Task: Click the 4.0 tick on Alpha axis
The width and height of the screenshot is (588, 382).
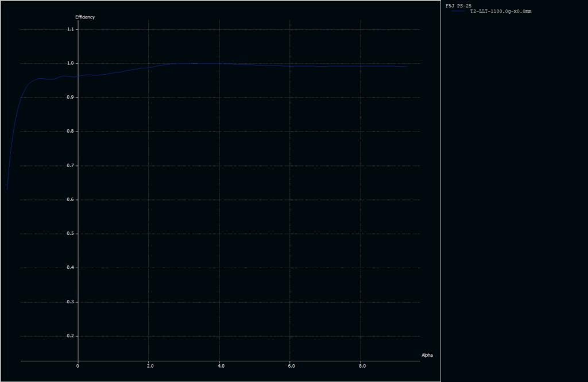Action: point(220,366)
